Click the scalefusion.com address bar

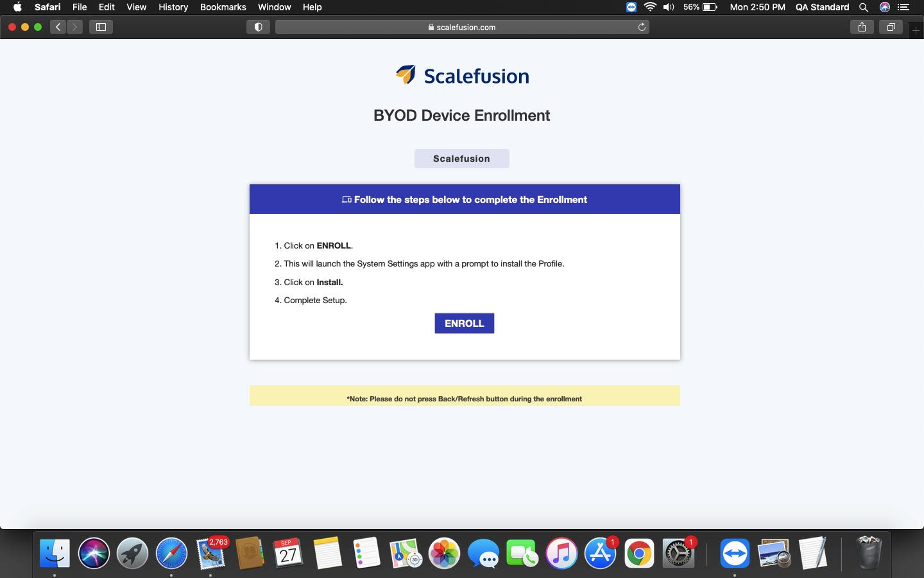click(462, 27)
